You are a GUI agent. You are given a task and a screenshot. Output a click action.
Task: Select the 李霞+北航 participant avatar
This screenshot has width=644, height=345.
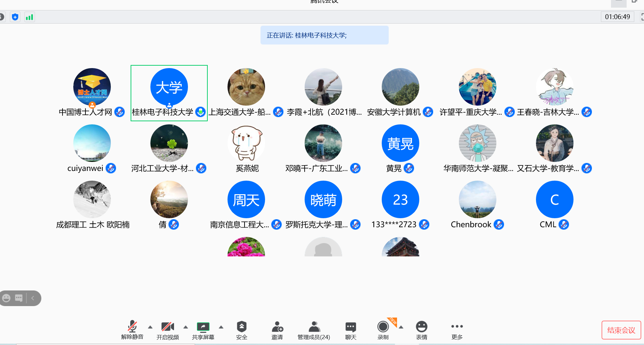[x=323, y=87]
